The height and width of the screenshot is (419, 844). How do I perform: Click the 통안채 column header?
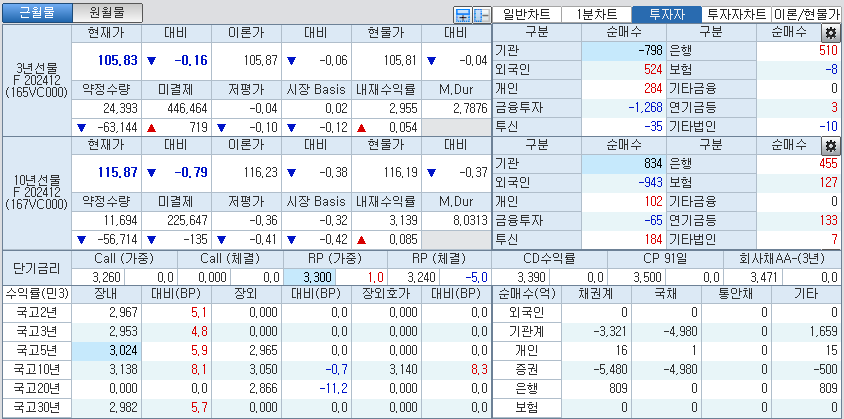736,294
